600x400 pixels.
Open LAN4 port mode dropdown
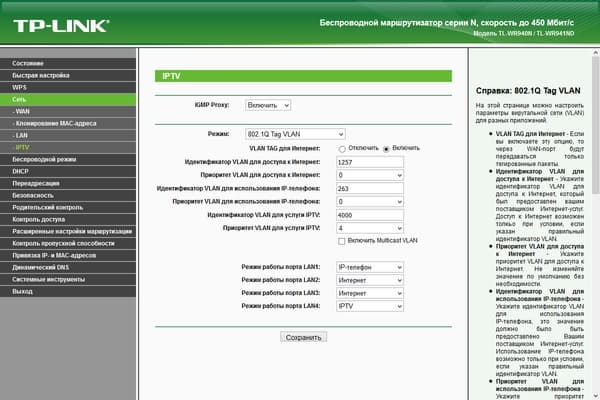370,306
